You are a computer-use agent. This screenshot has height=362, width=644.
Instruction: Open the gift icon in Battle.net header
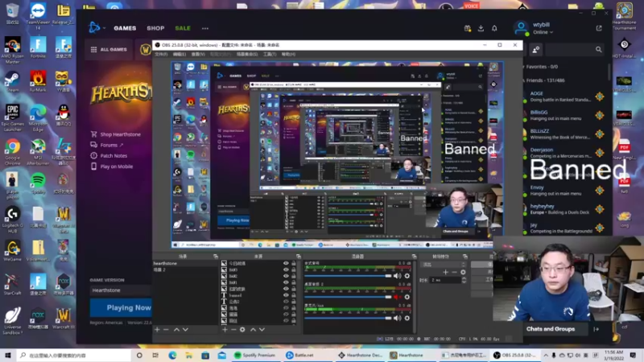tap(468, 28)
